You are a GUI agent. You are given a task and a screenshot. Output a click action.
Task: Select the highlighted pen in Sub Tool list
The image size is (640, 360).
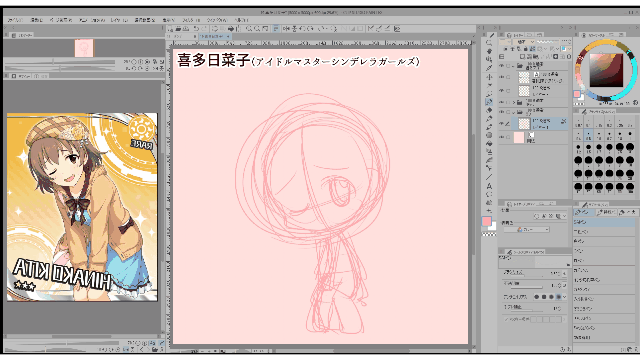[604, 222]
